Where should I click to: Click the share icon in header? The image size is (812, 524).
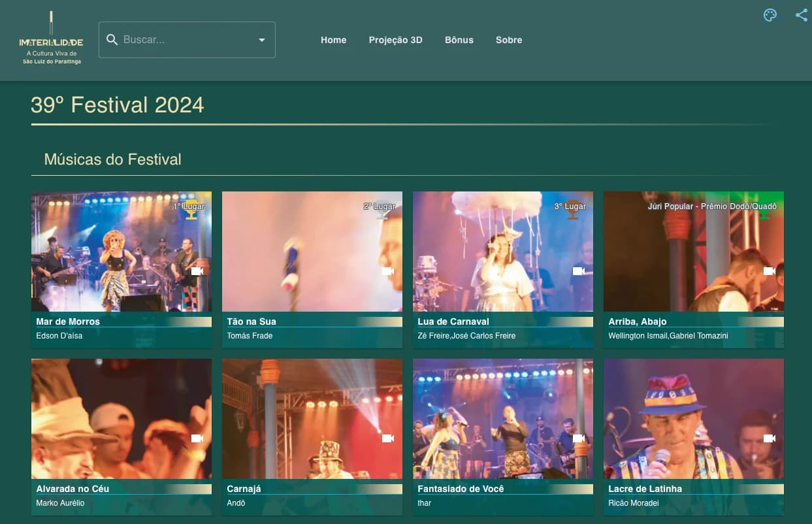coord(801,16)
